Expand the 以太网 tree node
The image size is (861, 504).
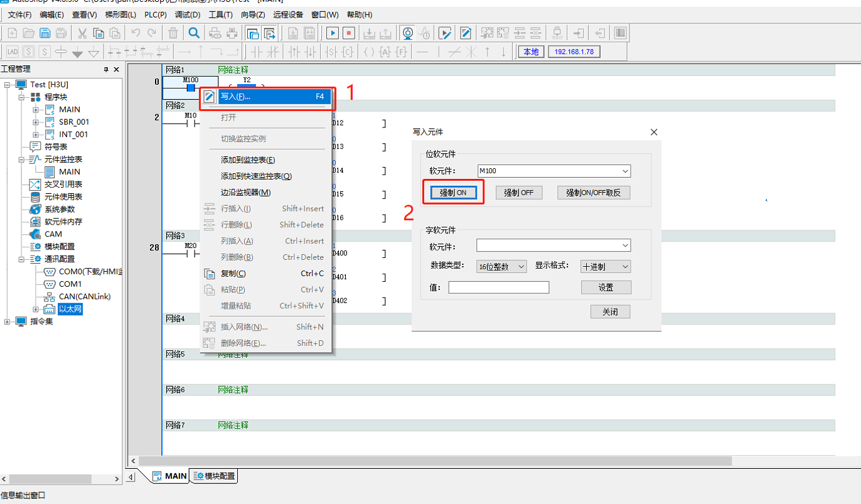pos(36,309)
